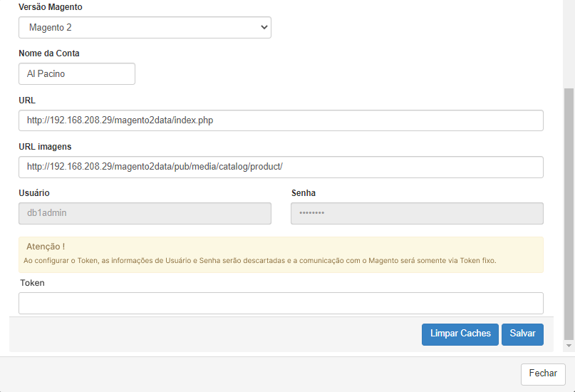Click the Limpar Caches button
Viewport: 575px width, 392px height.
(460, 334)
